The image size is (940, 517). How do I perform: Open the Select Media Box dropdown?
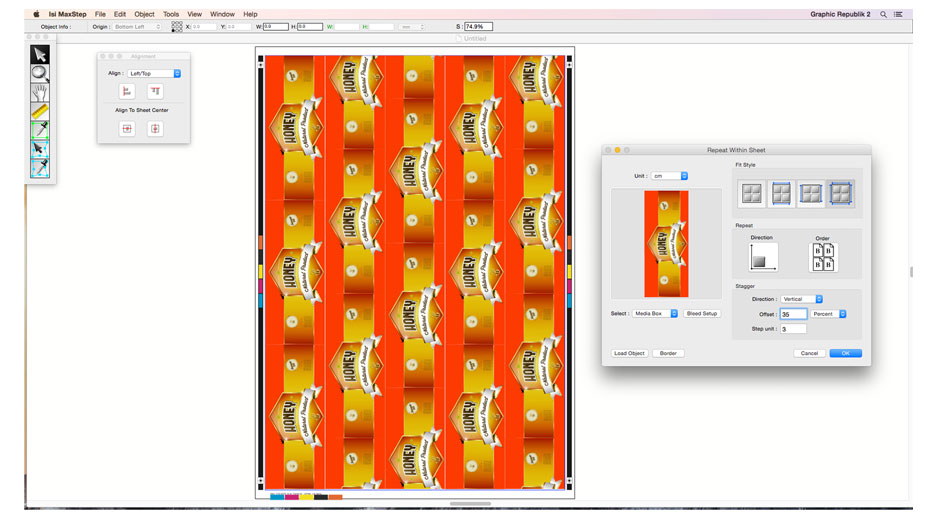pos(656,313)
